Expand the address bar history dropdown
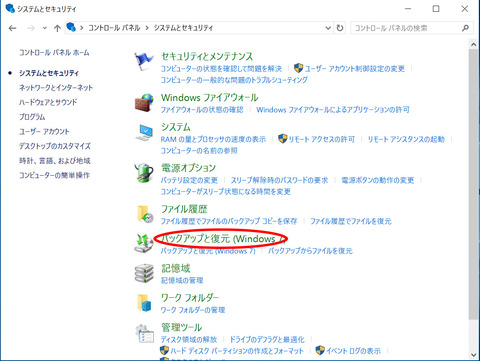This screenshot has height=361, width=480. [x=328, y=28]
